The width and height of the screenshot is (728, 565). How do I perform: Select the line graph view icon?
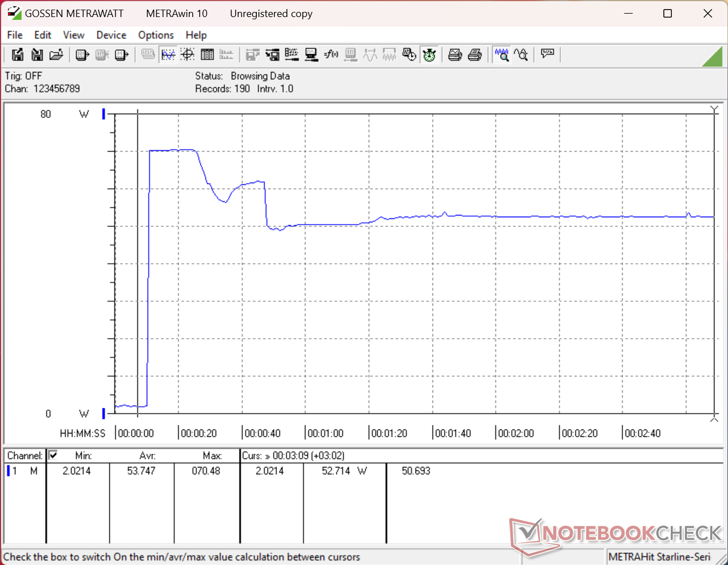click(x=168, y=54)
